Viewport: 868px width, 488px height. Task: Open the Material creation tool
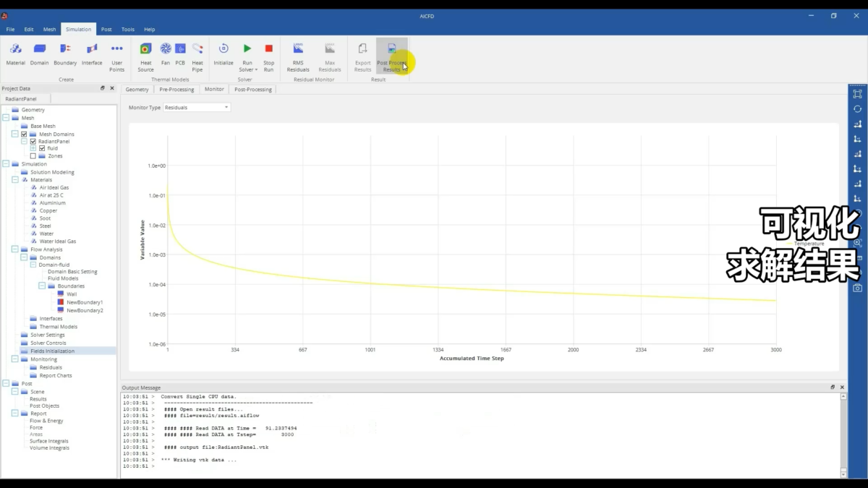[x=15, y=53]
